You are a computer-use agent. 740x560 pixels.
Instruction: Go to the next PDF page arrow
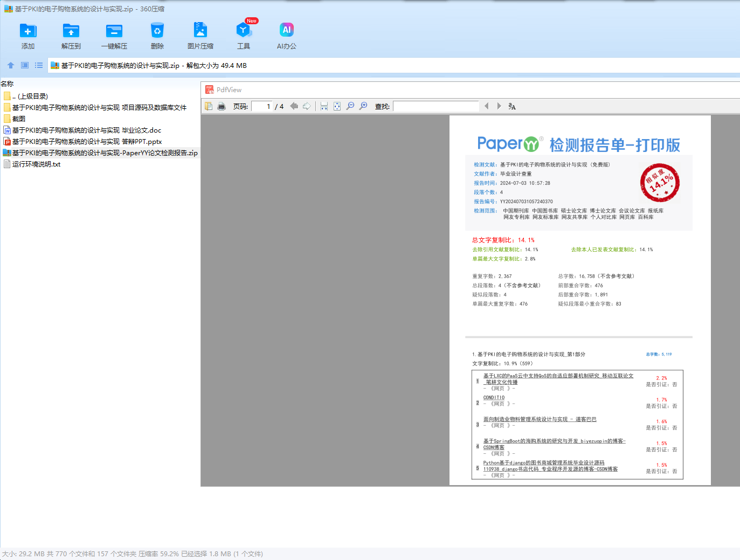pyautogui.click(x=307, y=106)
